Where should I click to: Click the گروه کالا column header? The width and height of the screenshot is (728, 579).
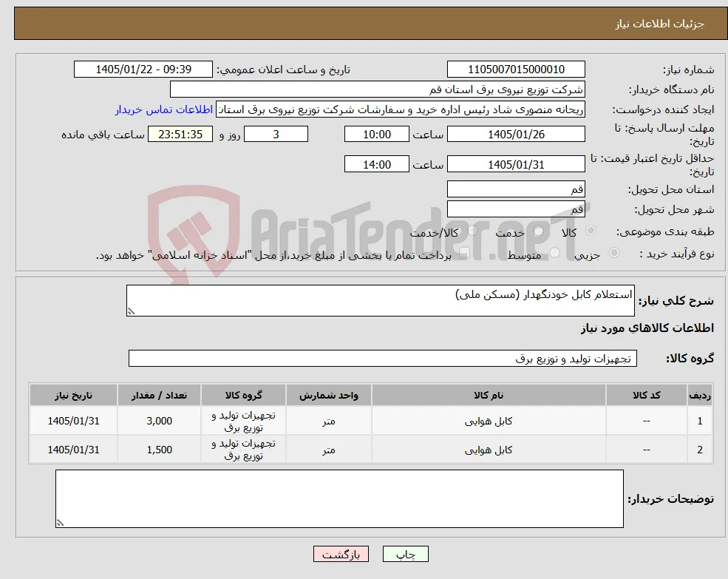pos(243,395)
